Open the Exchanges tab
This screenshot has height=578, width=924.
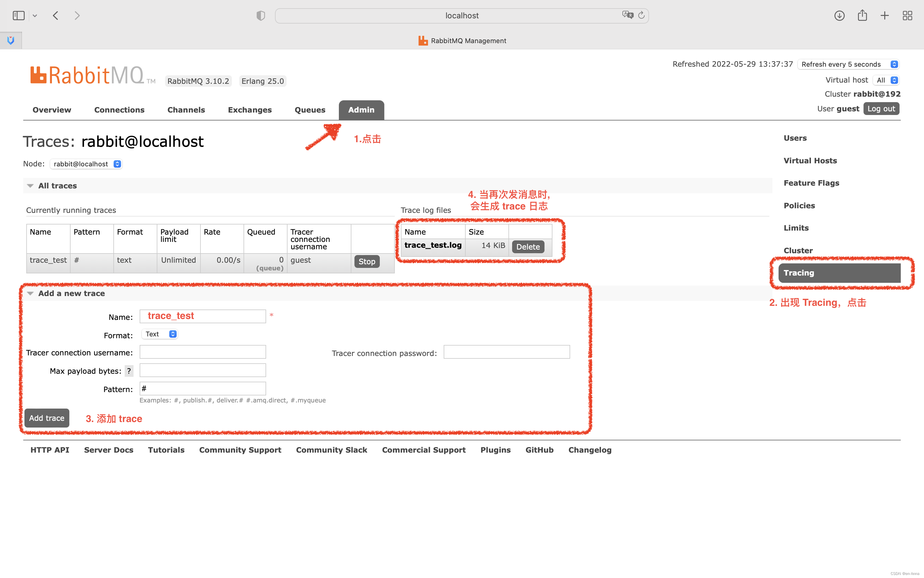pyautogui.click(x=250, y=110)
